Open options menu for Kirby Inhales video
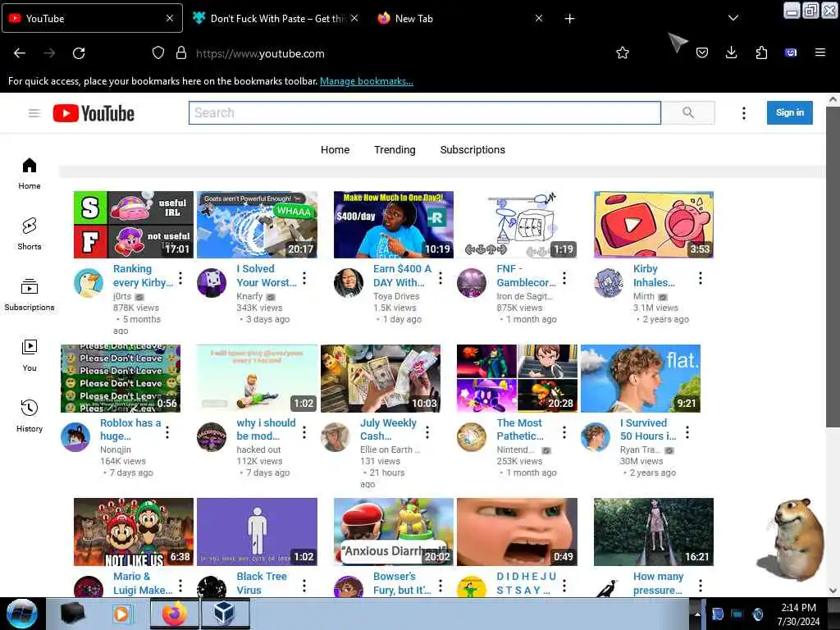This screenshot has width=840, height=630. [701, 278]
